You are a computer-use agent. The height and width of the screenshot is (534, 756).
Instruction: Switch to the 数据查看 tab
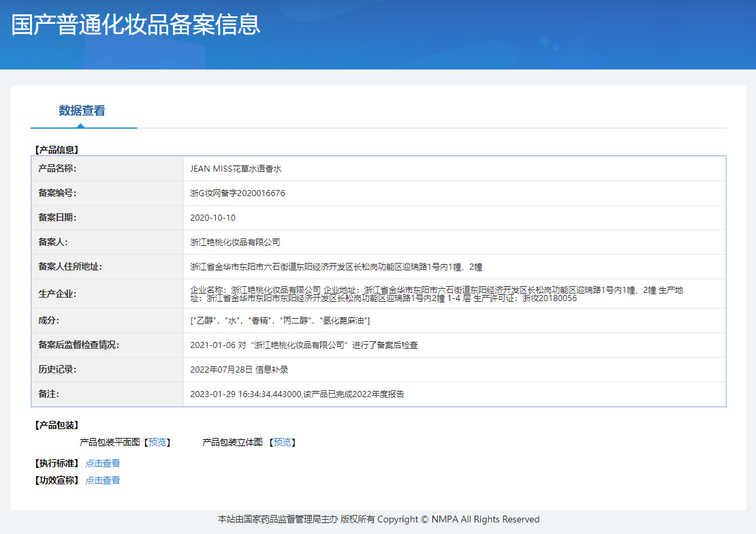tap(82, 111)
